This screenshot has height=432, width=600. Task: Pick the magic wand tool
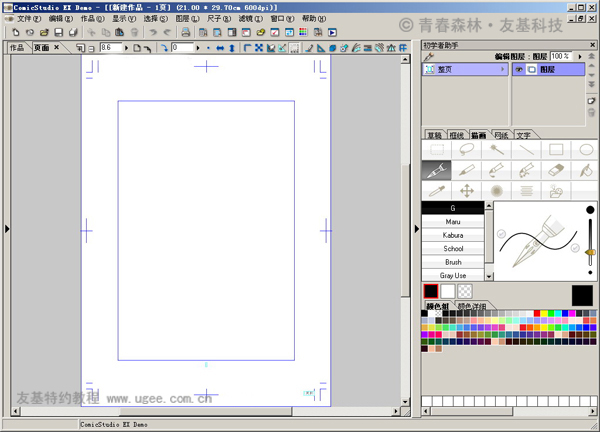[496, 150]
